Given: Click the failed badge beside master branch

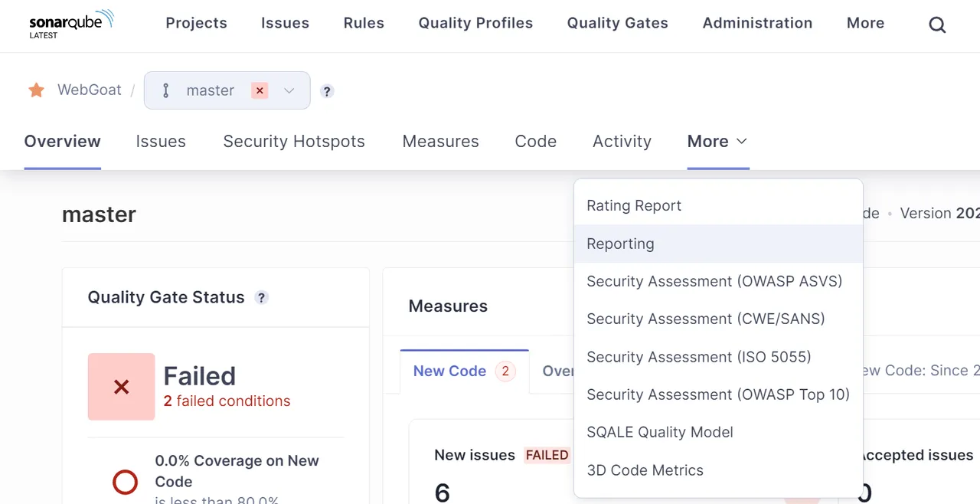Looking at the screenshot, I should coord(260,90).
